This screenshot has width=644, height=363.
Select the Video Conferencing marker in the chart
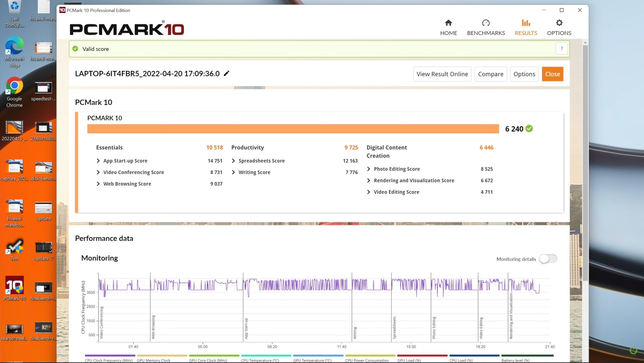coord(102,322)
